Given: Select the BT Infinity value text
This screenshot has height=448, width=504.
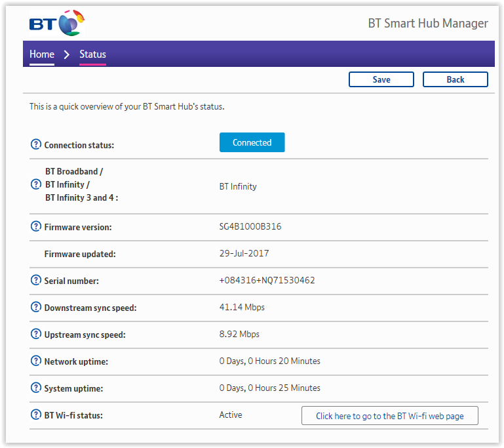Looking at the screenshot, I should (x=238, y=186).
